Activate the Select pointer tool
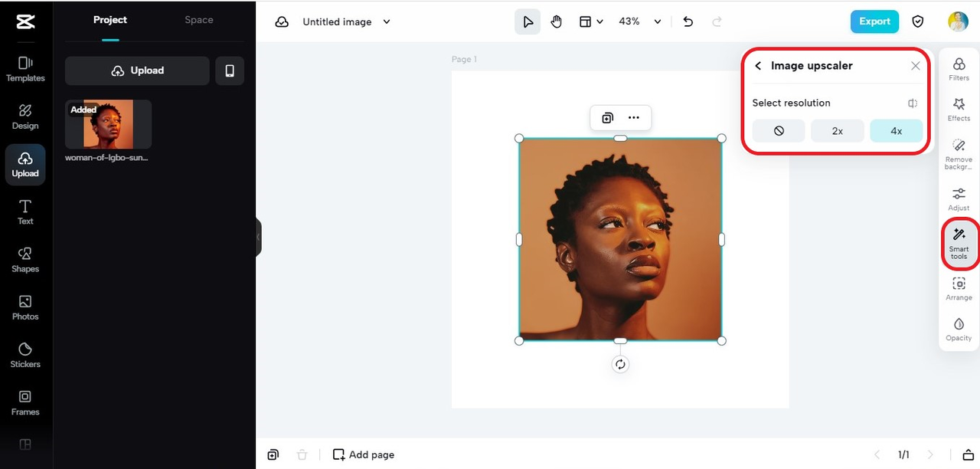 [x=528, y=21]
